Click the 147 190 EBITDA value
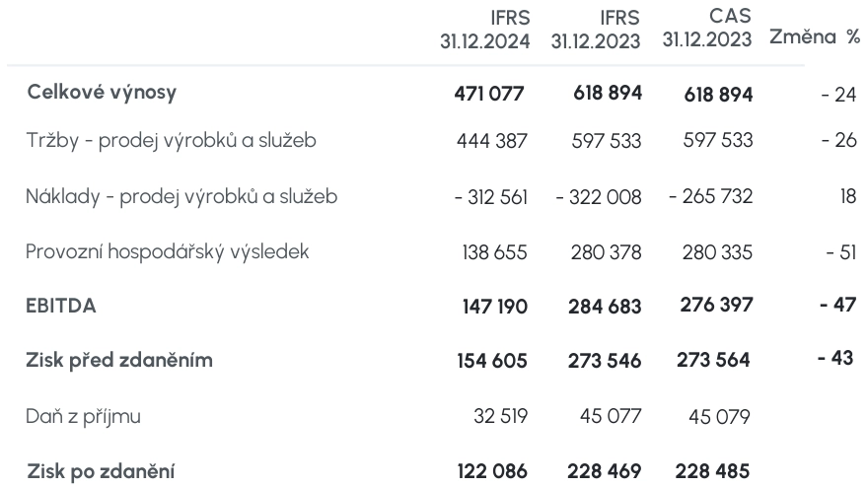 point(495,306)
